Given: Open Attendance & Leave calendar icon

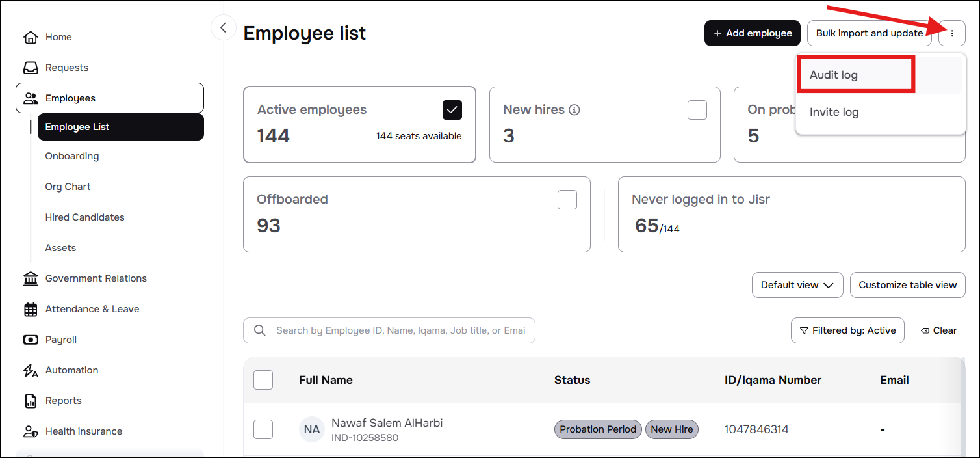Looking at the screenshot, I should coord(31,309).
